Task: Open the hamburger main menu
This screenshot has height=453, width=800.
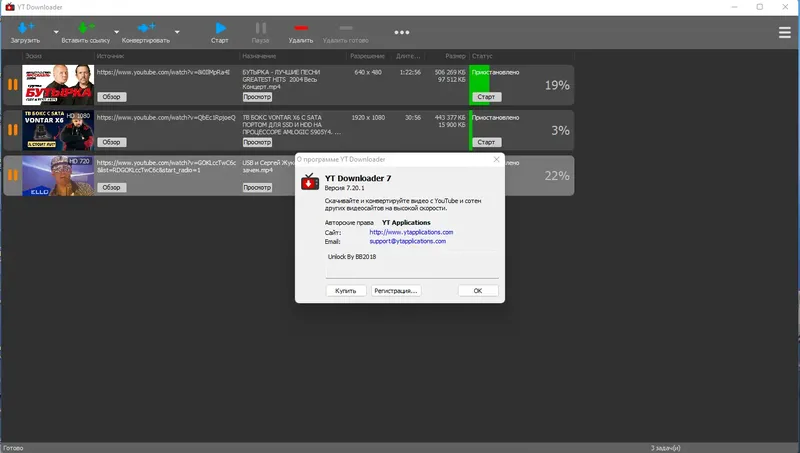Action: tap(785, 33)
